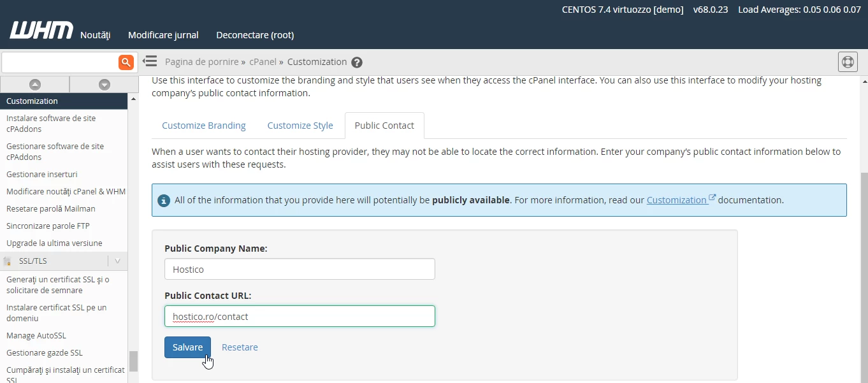This screenshot has height=383, width=868.
Task: Click the WHM logo
Action: (x=41, y=29)
